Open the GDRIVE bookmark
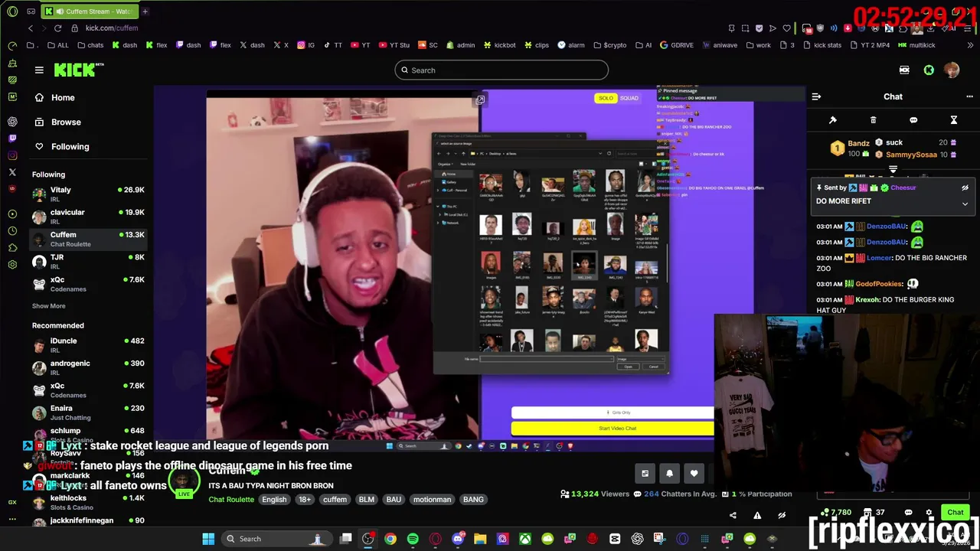The image size is (980, 551). point(676,45)
